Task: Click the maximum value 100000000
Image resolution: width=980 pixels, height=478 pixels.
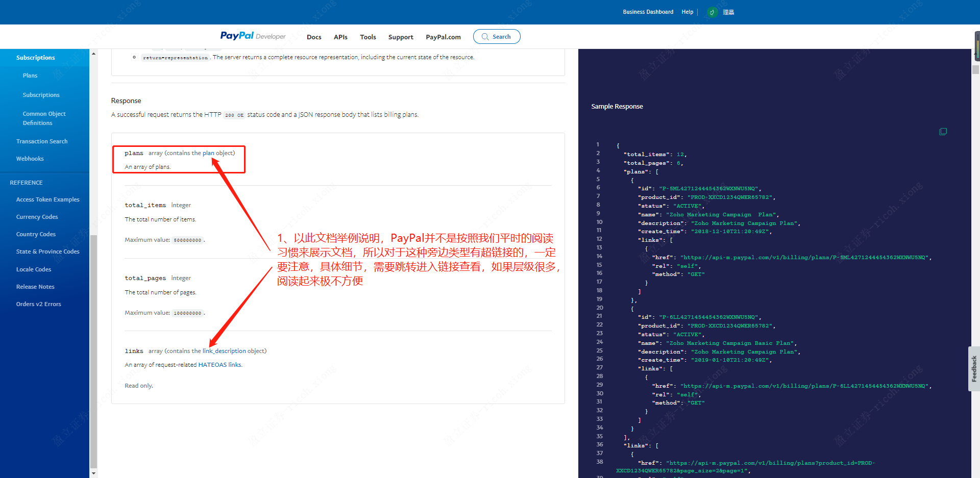Action: tap(187, 313)
